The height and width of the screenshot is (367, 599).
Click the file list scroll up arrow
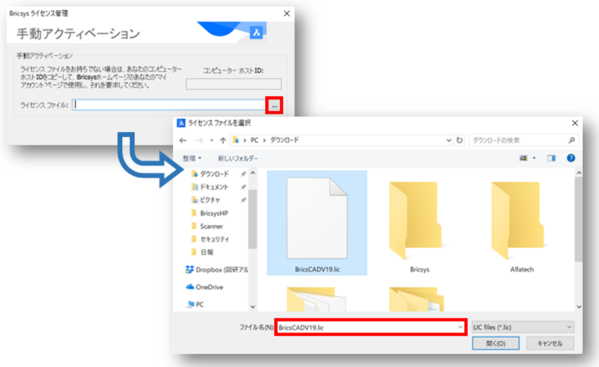click(x=579, y=173)
